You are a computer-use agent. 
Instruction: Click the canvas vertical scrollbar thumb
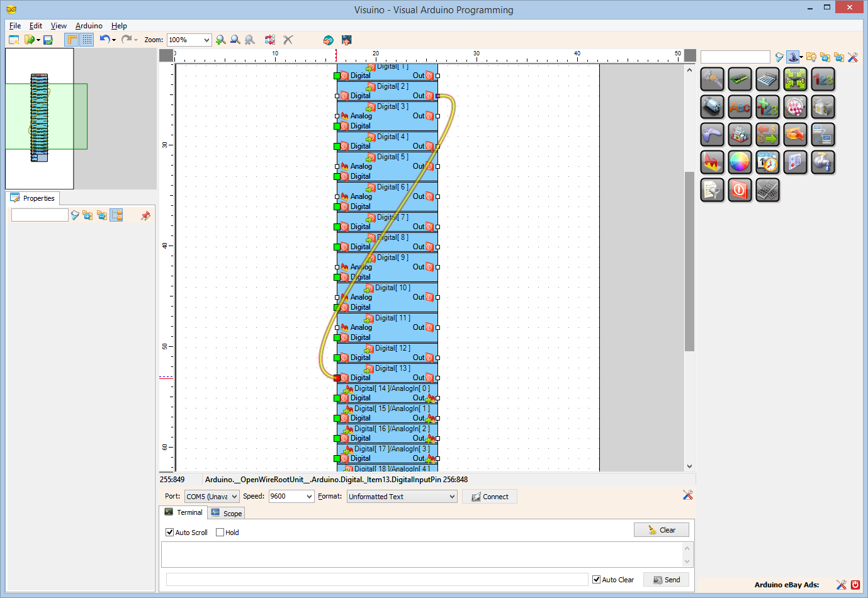pyautogui.click(x=689, y=261)
